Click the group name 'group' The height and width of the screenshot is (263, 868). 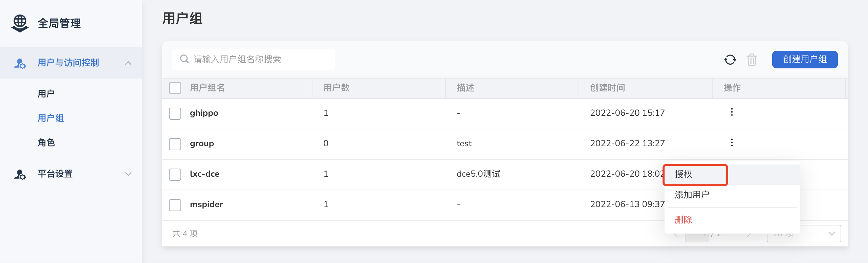[x=202, y=144]
